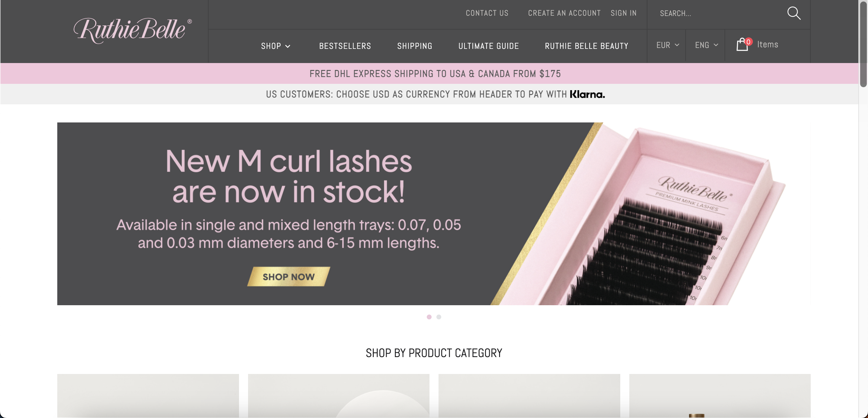This screenshot has height=418, width=868.
Task: Click the Klarna logo in notice bar
Action: 587,94
